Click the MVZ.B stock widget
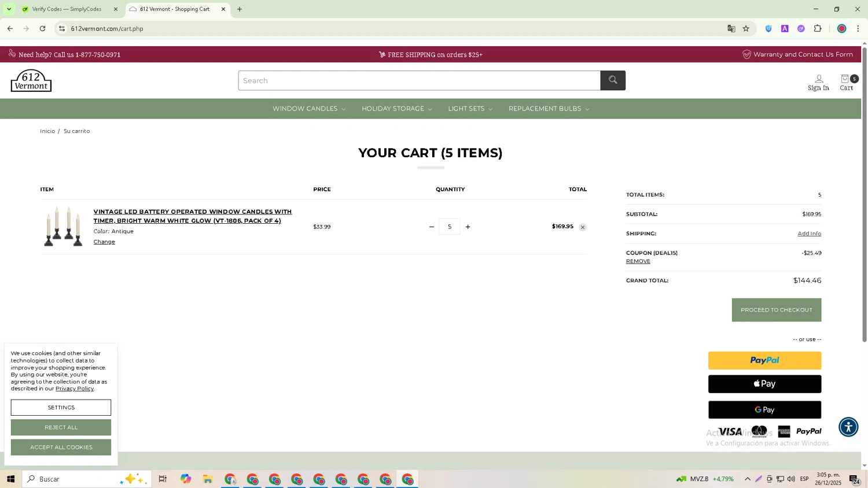The height and width of the screenshot is (488, 868). tap(705, 479)
